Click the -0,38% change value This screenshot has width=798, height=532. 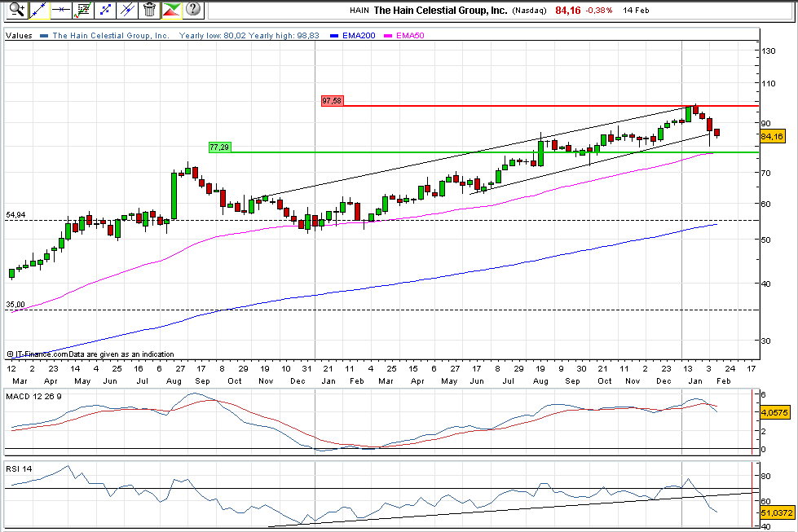tap(599, 10)
